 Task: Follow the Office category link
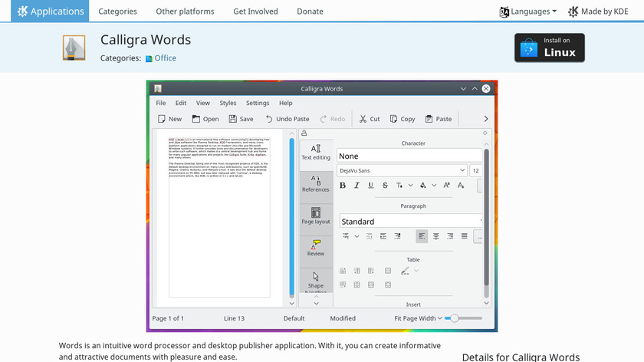point(165,58)
